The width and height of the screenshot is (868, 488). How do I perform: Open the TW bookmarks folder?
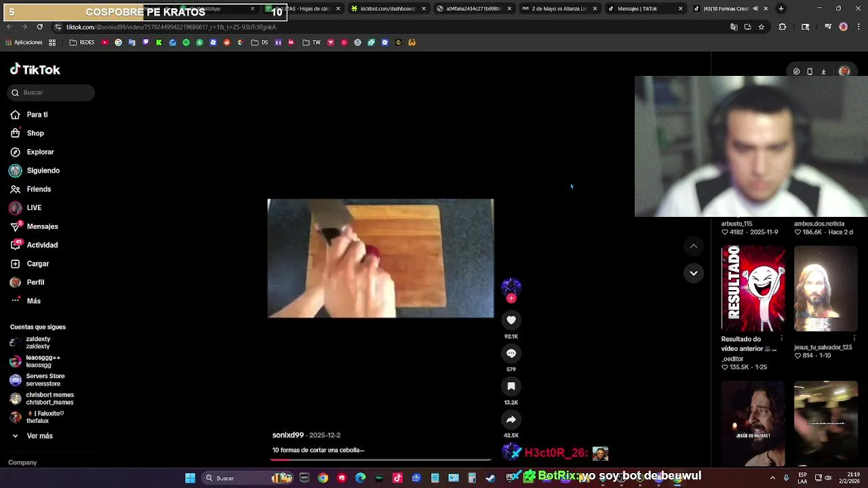311,42
